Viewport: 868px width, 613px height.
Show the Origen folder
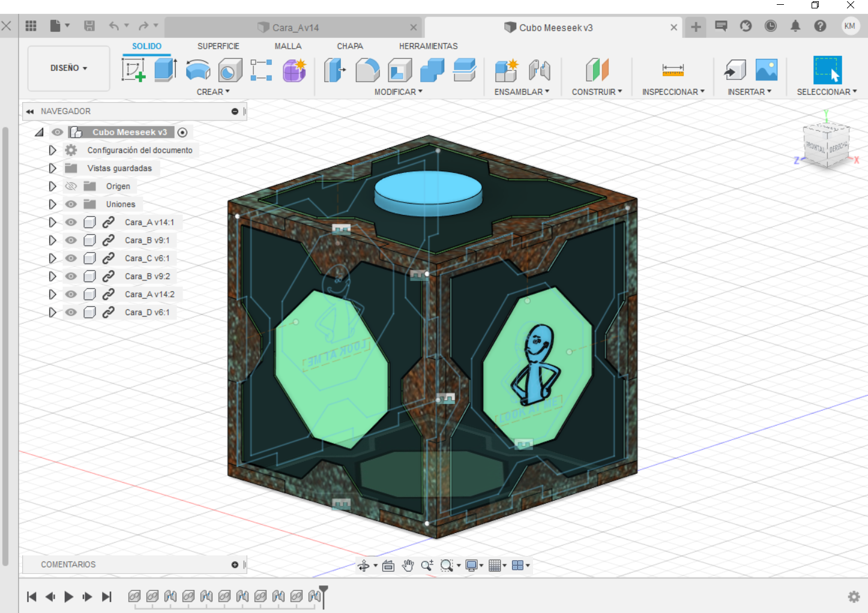click(x=71, y=186)
